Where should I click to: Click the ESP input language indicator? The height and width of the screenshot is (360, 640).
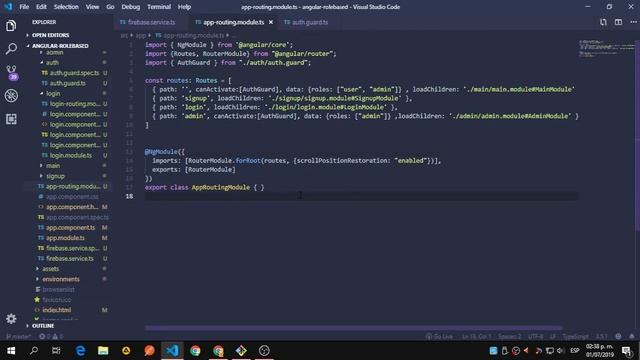574,351
